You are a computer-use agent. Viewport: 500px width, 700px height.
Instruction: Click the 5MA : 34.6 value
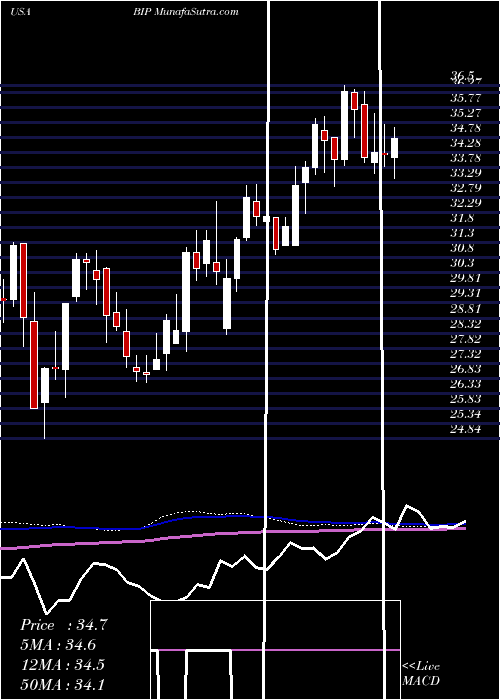tap(58, 645)
